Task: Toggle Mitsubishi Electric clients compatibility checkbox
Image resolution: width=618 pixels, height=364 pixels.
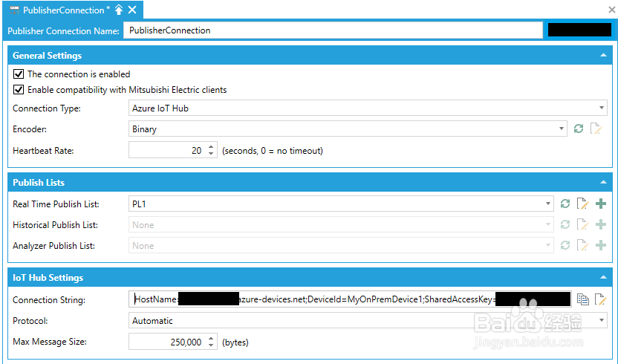Action: (x=19, y=90)
